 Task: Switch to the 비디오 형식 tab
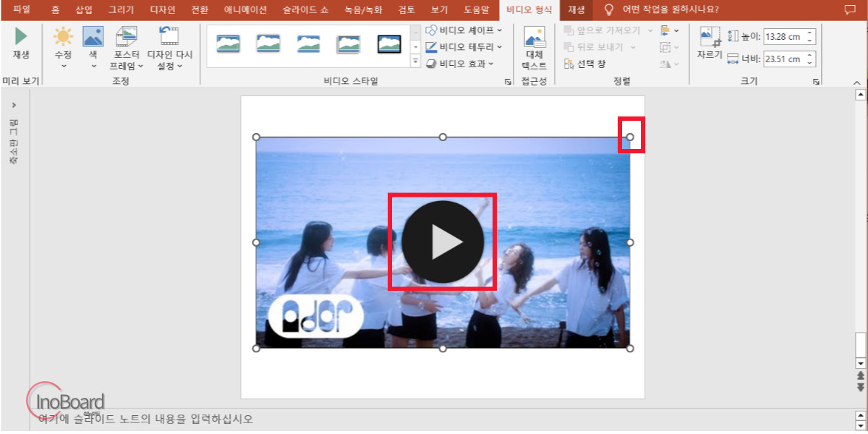[x=531, y=10]
